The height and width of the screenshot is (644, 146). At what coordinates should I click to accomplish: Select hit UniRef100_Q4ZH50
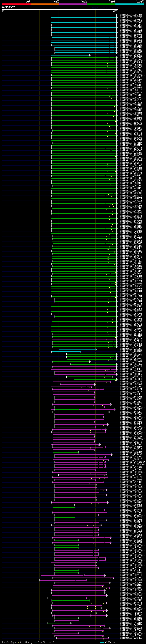tap(131, 82)
